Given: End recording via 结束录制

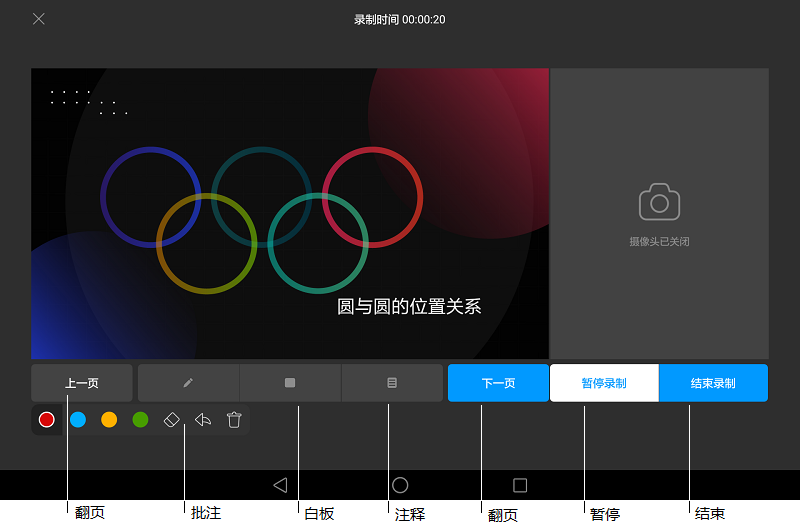Looking at the screenshot, I should tap(713, 383).
